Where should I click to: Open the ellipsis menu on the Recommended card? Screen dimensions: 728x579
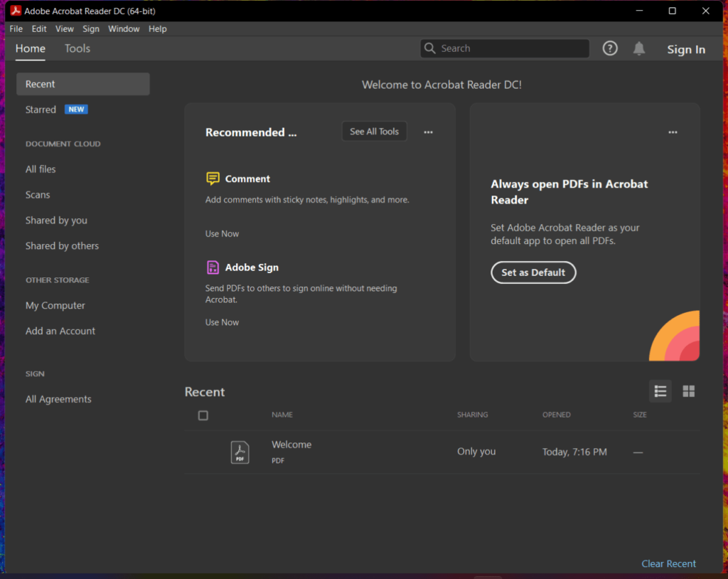(x=428, y=132)
